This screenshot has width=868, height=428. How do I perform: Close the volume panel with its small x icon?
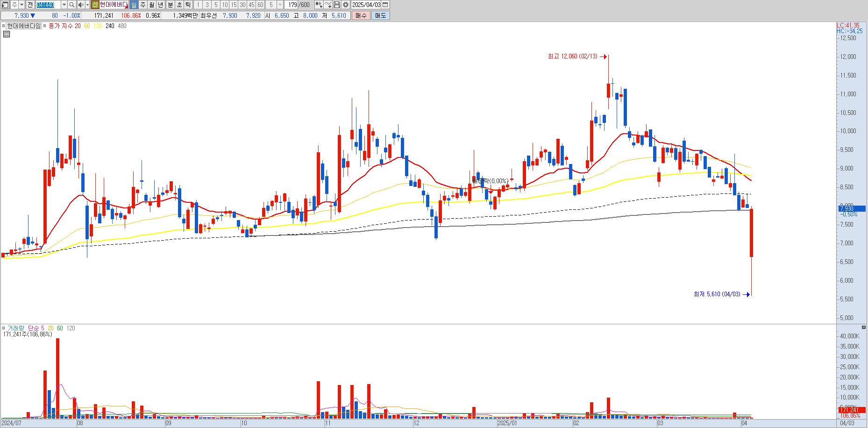click(864, 328)
